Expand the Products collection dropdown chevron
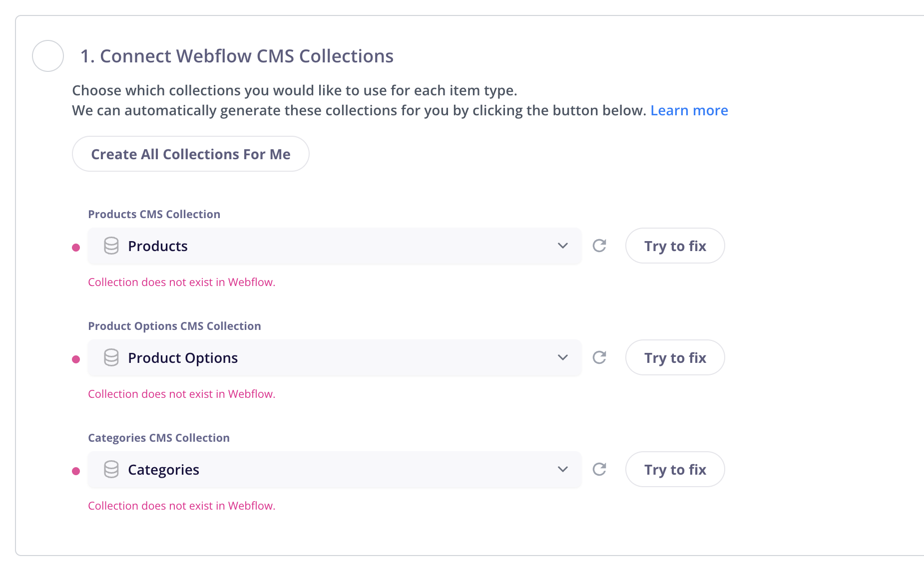The image size is (924, 577). [563, 246]
